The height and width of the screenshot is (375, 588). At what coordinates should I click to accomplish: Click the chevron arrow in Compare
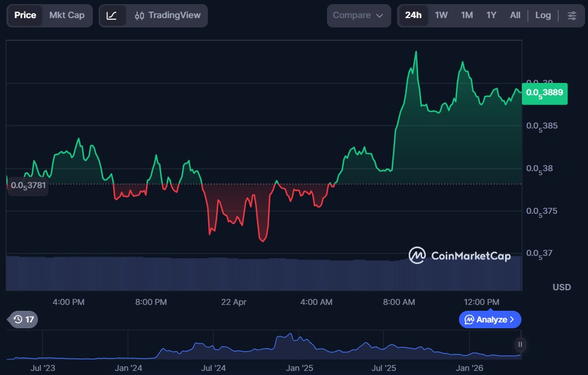tap(380, 16)
